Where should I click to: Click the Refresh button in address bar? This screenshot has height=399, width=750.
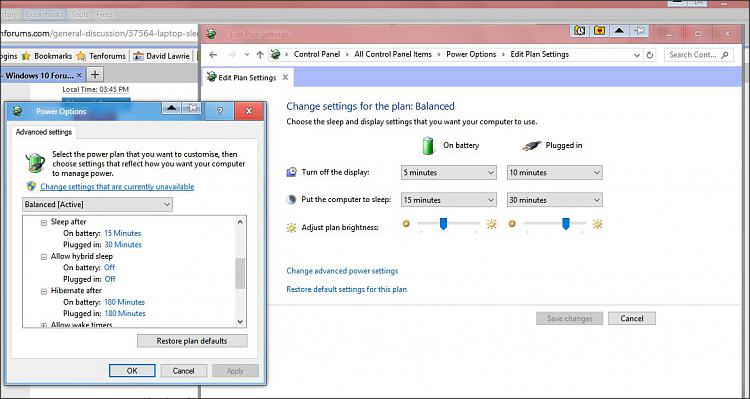650,55
